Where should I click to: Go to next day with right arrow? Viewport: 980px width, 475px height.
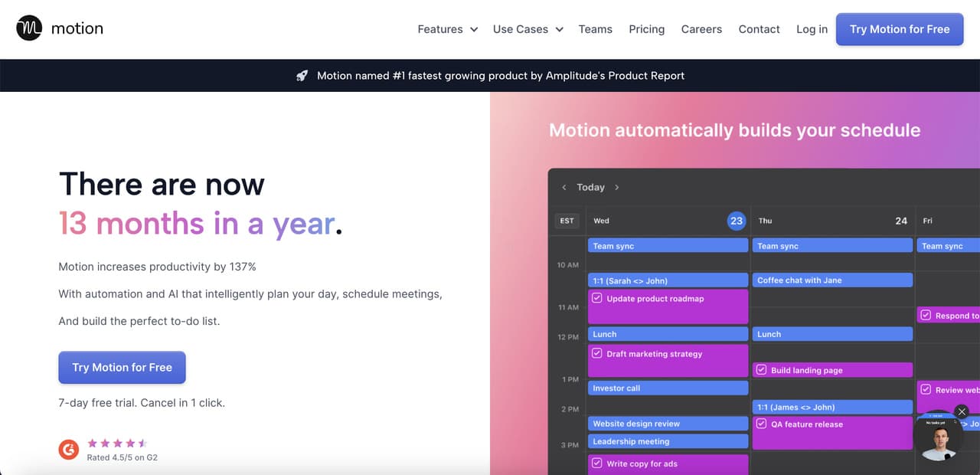617,187
